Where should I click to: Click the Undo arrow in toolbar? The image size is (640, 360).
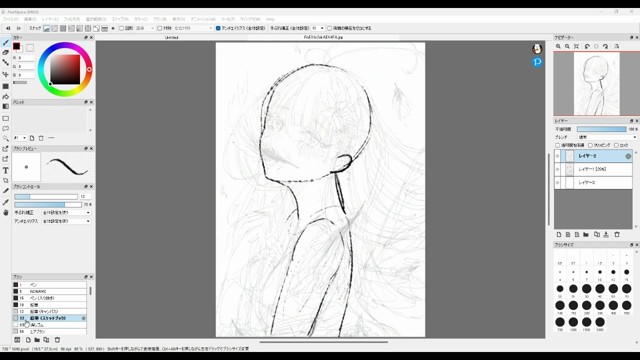[8, 28]
